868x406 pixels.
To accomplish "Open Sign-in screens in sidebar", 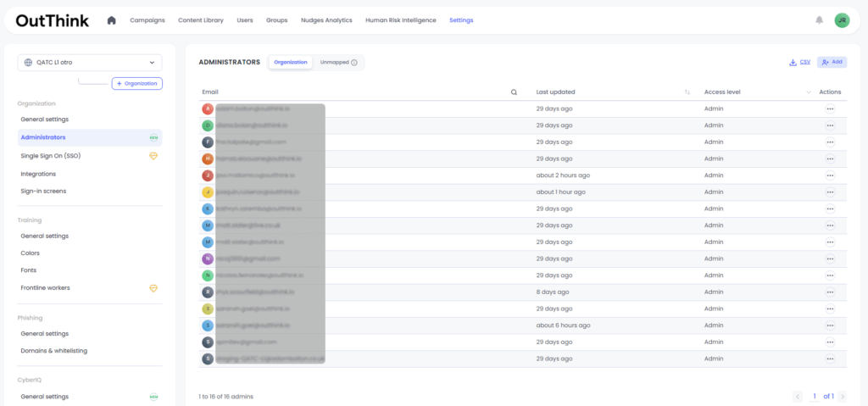I will click(44, 191).
